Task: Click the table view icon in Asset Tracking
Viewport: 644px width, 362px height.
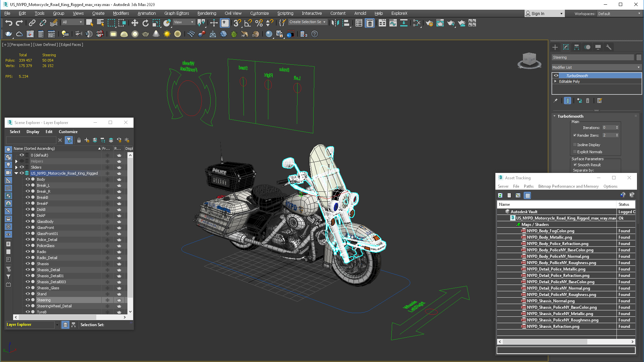Action: [528, 195]
